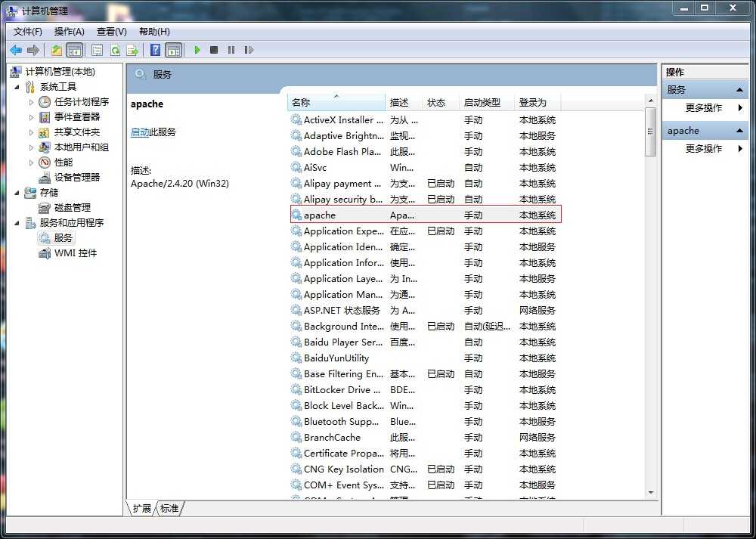Viewport: 756px width, 539px height.
Task: Click the Pause service toolbar icon
Action: (231, 50)
